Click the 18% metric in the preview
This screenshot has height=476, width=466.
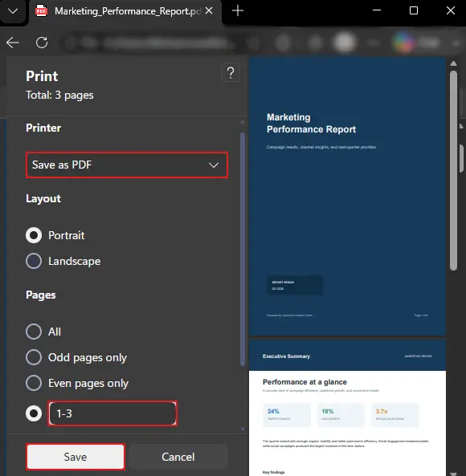click(328, 411)
